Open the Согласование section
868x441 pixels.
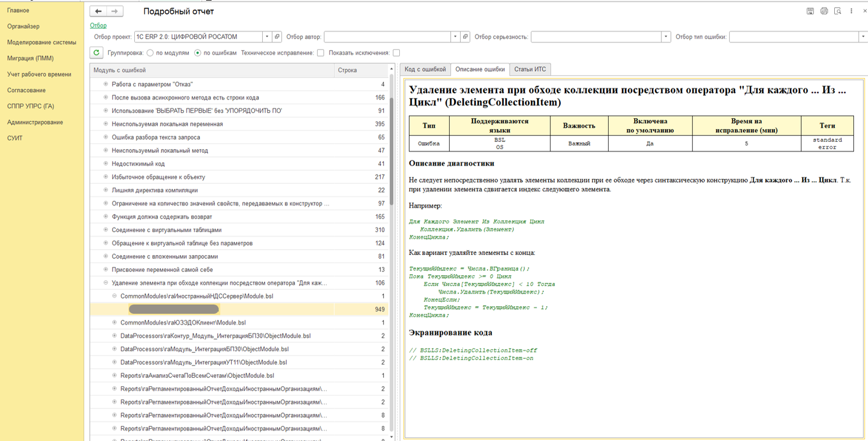[x=27, y=90]
